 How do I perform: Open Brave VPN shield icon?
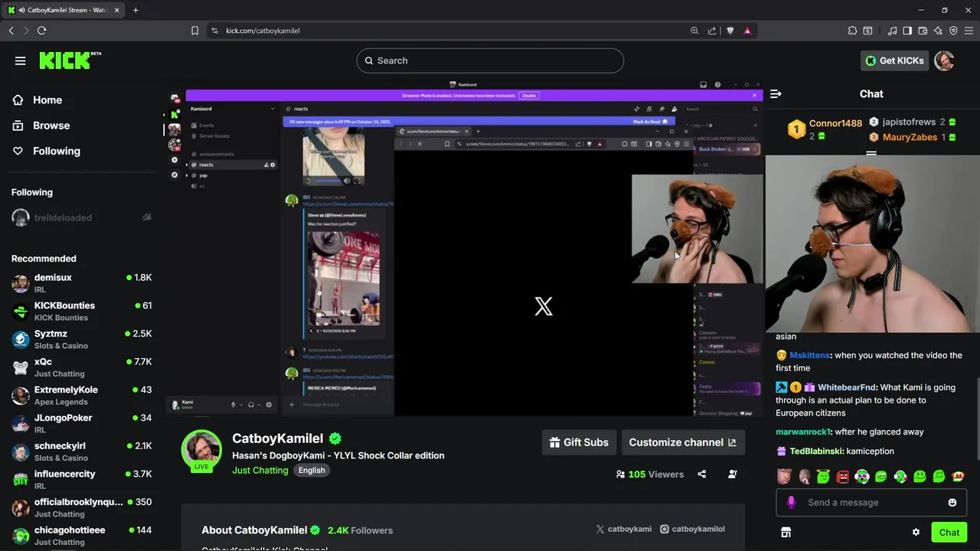(953, 31)
